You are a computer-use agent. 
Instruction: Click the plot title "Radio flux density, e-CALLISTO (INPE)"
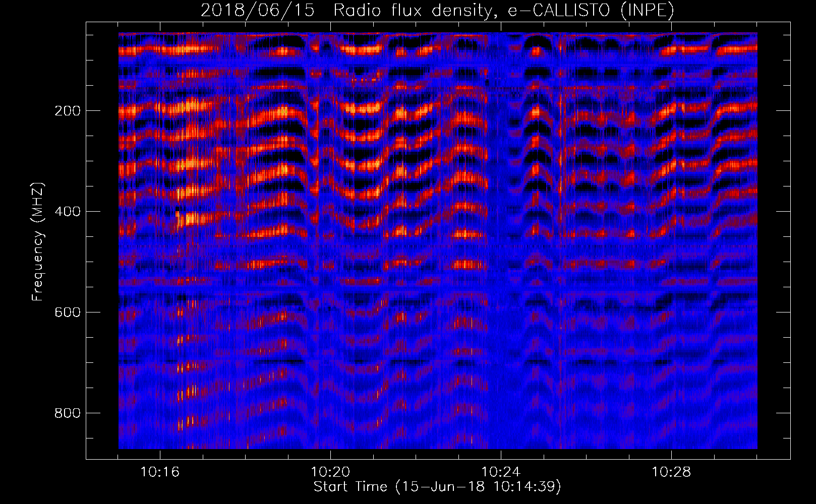point(503,10)
